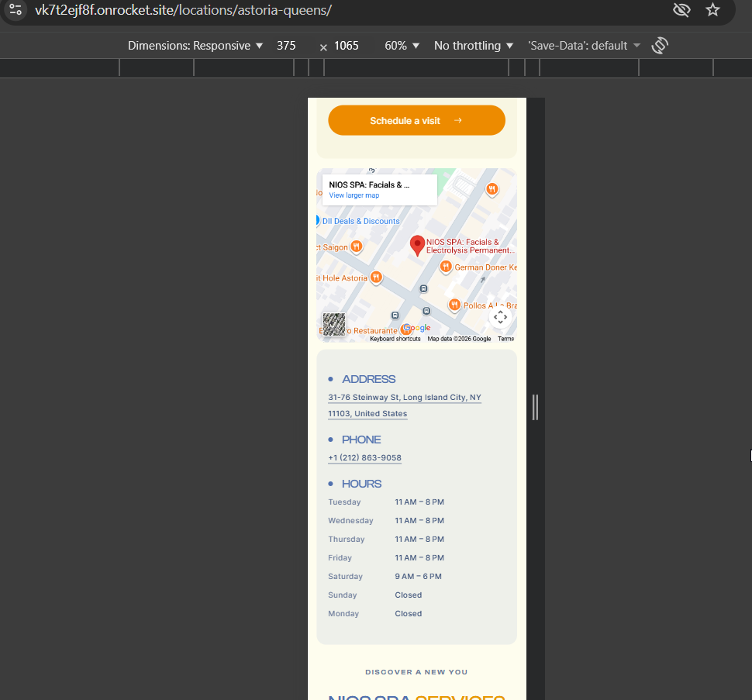The image size is (752, 700).
Task: Open the Save-Data default dropdown
Action: (584, 46)
